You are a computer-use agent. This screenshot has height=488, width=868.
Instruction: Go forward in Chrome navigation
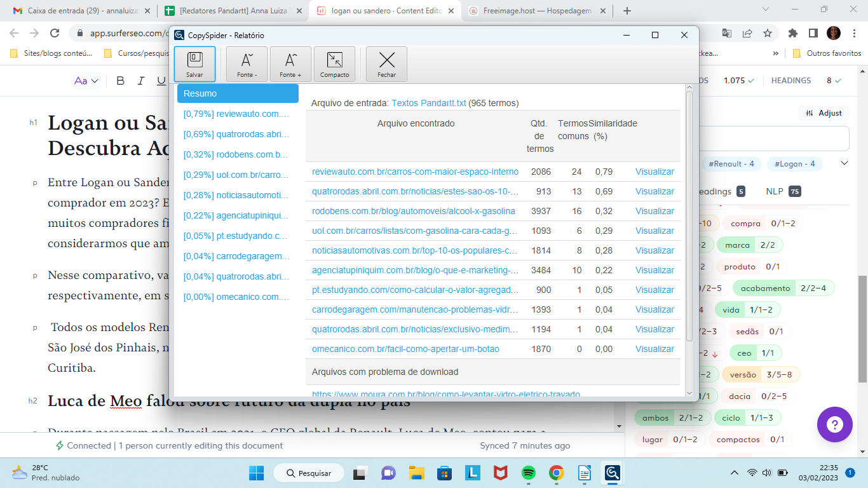(34, 33)
